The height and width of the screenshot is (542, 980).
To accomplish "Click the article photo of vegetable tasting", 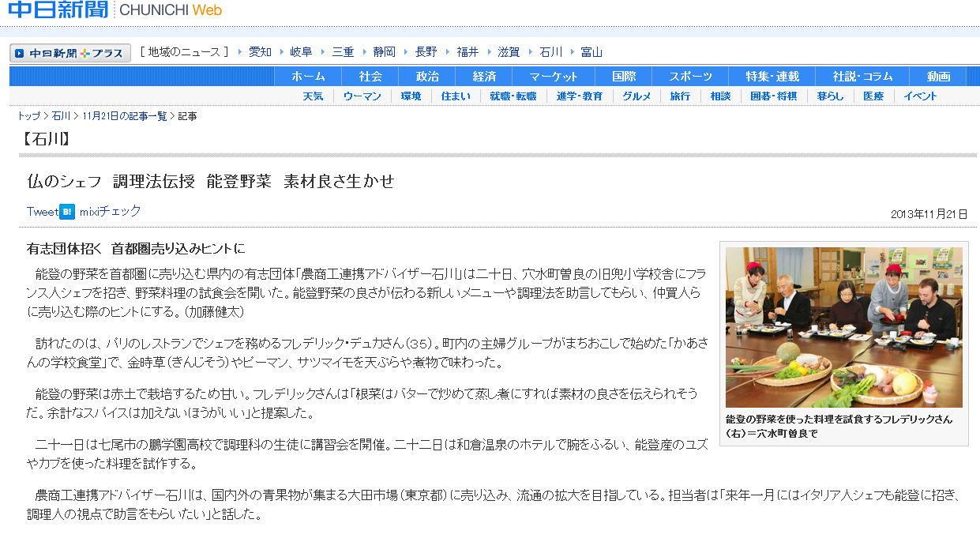I will 843,327.
